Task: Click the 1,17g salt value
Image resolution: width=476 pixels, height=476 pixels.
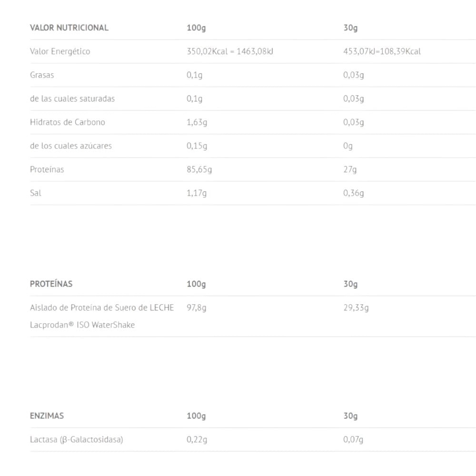Action: pyautogui.click(x=197, y=193)
